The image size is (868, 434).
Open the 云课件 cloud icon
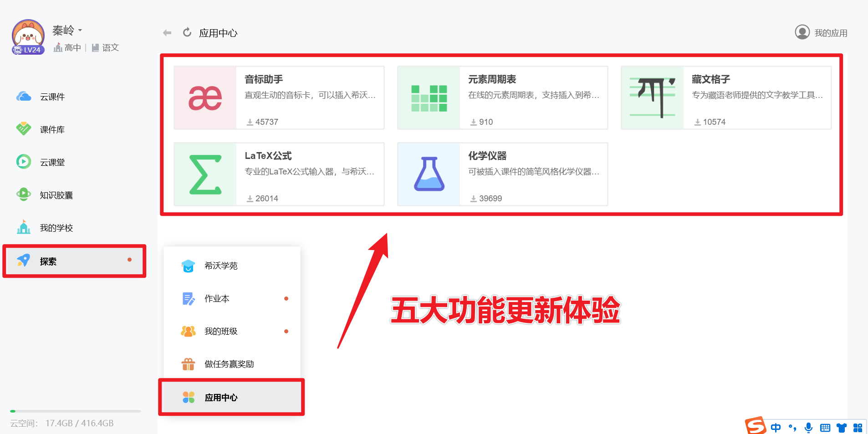(x=24, y=97)
